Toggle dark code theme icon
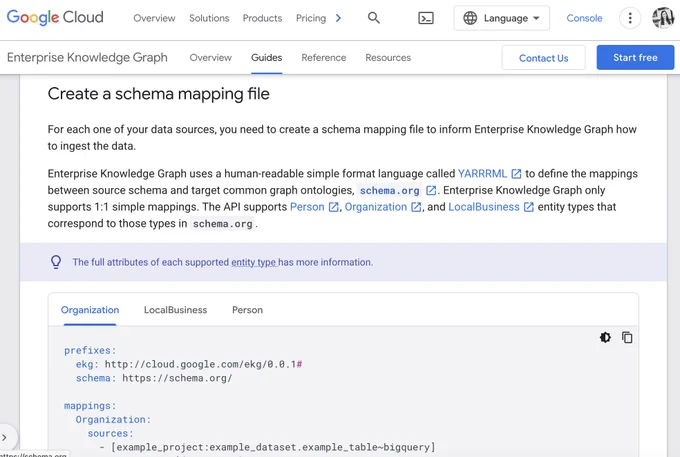The image size is (680, 457). tap(605, 337)
